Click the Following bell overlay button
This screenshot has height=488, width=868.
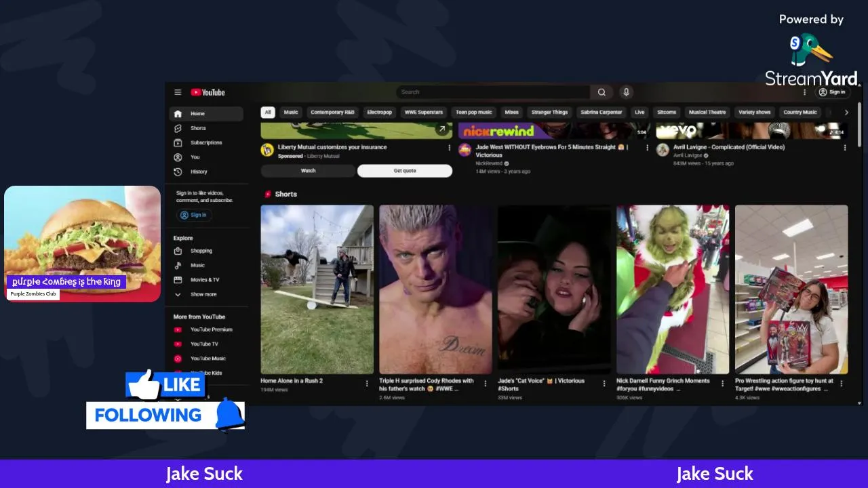point(165,415)
